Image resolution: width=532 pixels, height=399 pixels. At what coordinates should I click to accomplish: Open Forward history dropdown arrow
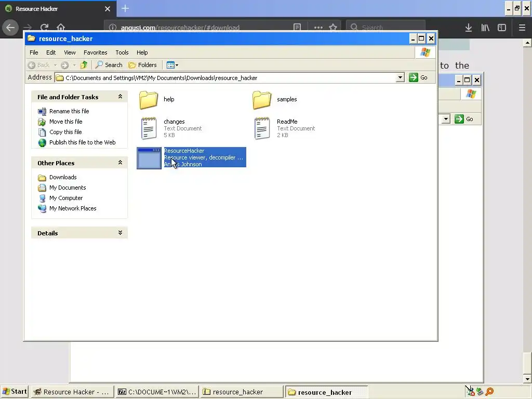pos(74,65)
